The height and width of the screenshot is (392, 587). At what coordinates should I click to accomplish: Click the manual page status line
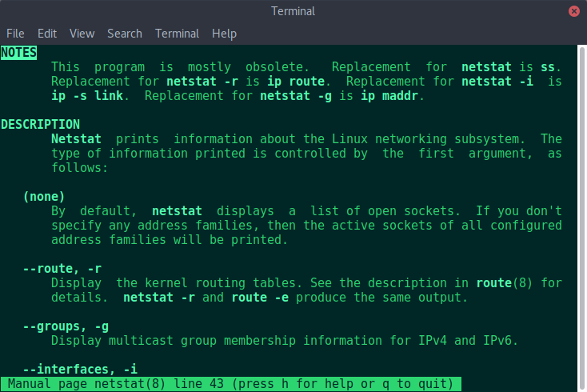pyautogui.click(x=230, y=384)
